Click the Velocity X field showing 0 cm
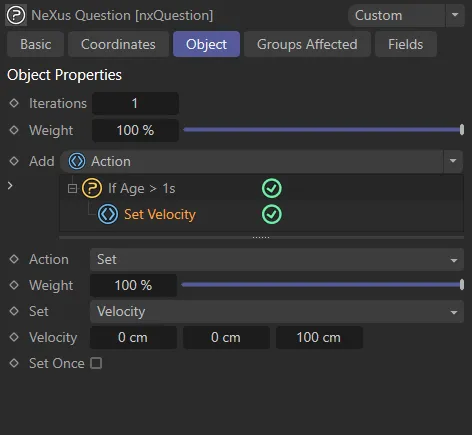472x435 pixels. click(x=133, y=338)
